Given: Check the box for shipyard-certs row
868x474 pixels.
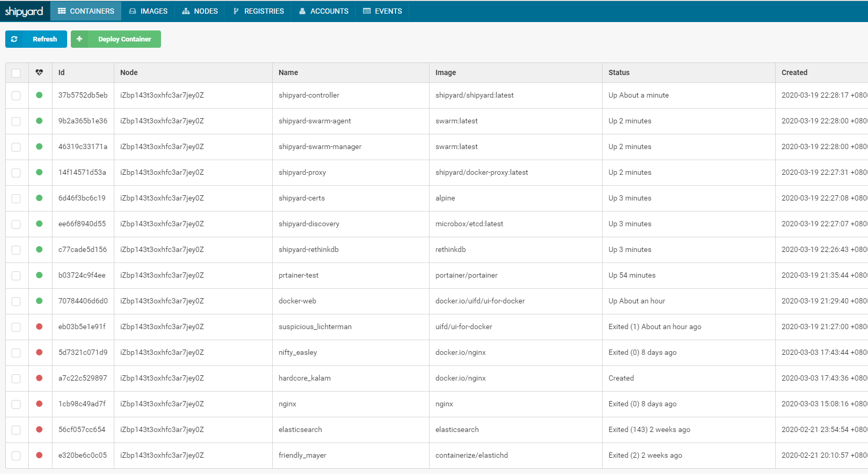Looking at the screenshot, I should tap(16, 198).
